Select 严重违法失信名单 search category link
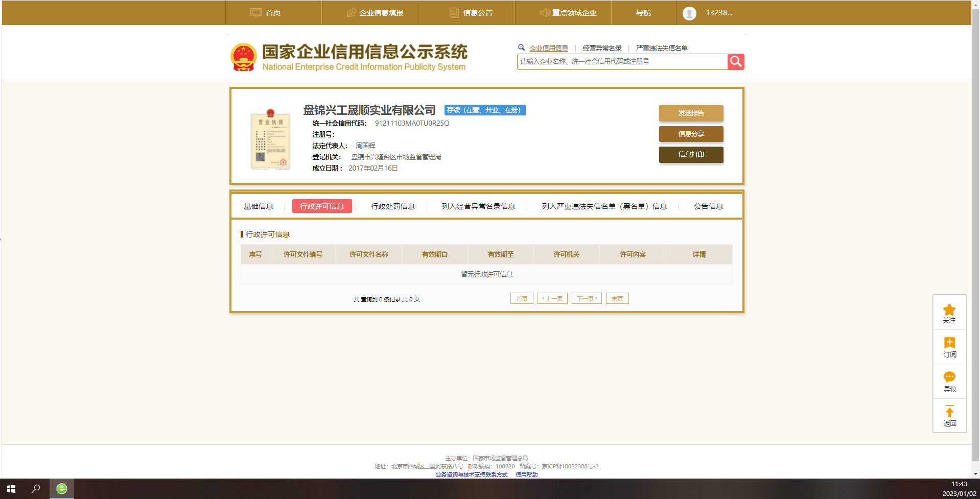The image size is (980, 499). coord(662,48)
